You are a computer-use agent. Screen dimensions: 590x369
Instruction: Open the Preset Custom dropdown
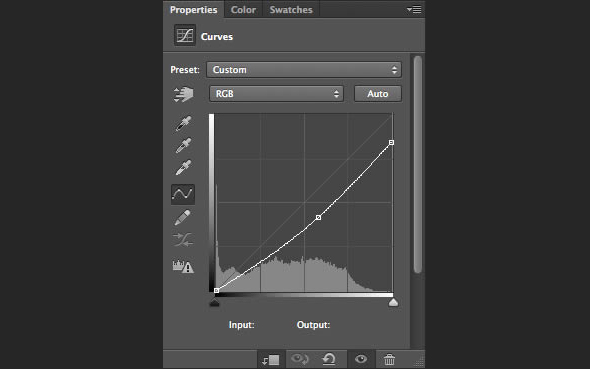click(304, 70)
